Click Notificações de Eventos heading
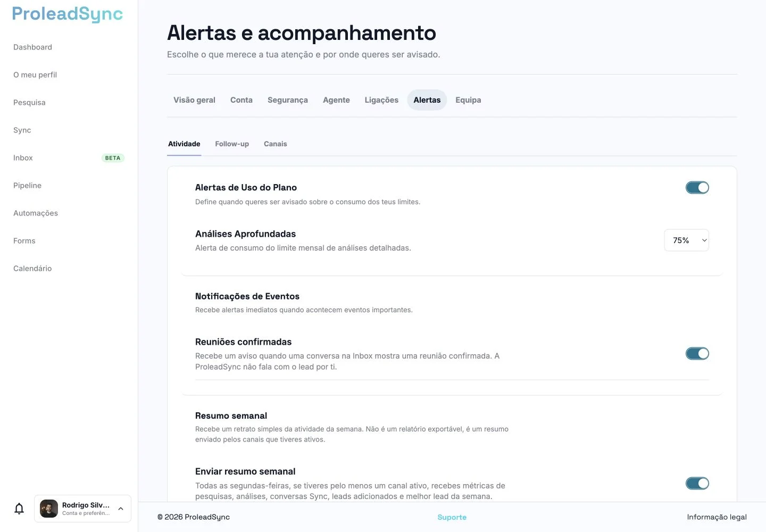The image size is (766, 532). coord(247,296)
